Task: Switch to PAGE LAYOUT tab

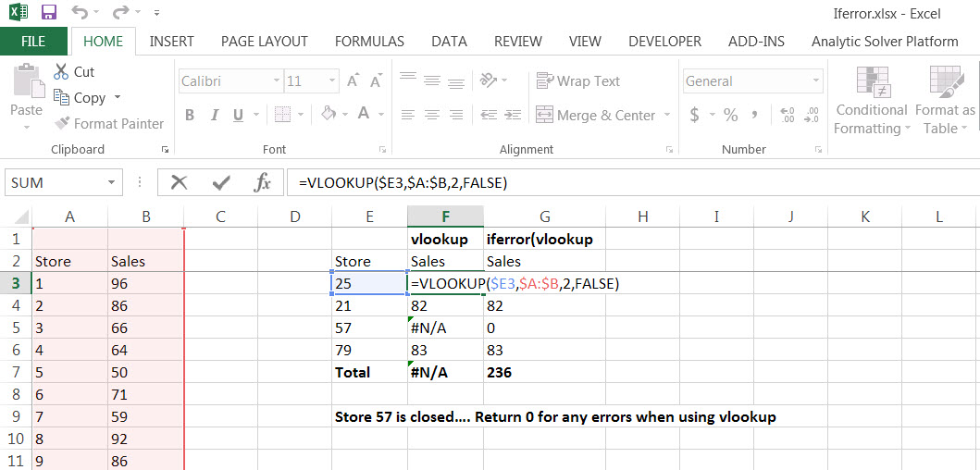Action: coord(265,42)
